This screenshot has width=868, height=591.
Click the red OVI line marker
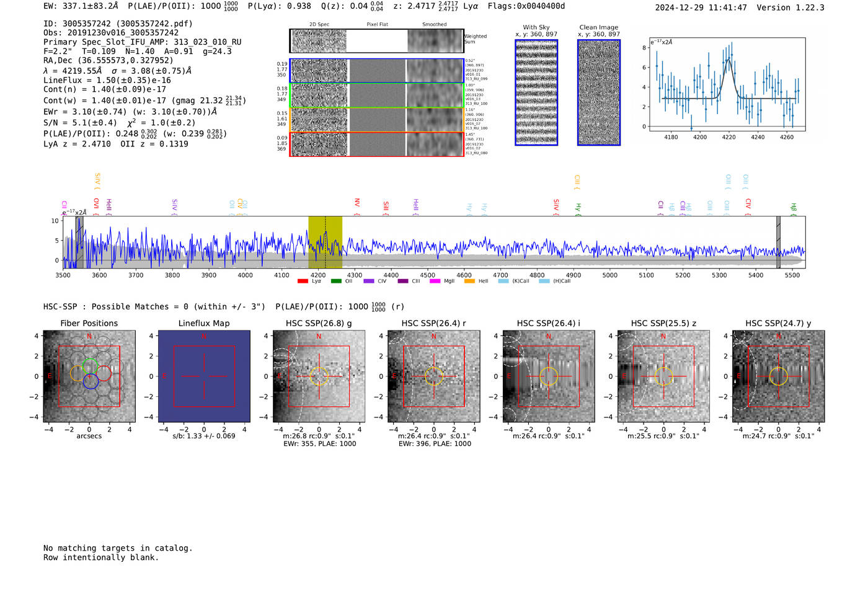(x=96, y=206)
